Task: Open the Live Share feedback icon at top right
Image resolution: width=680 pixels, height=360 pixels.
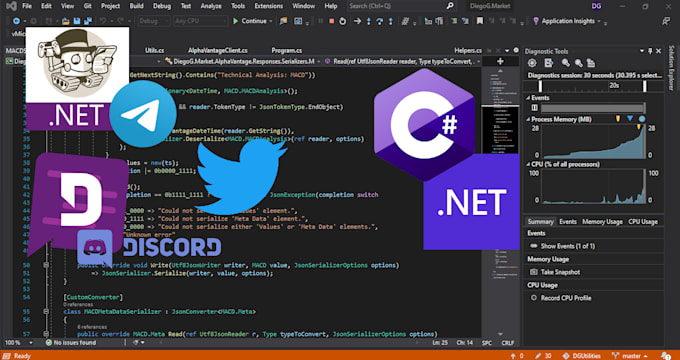Action: coord(666,21)
